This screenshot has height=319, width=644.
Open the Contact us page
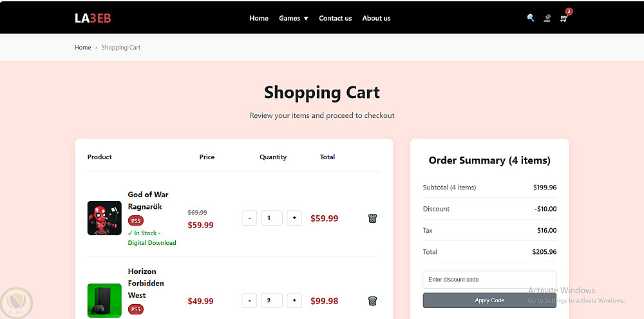pos(336,18)
